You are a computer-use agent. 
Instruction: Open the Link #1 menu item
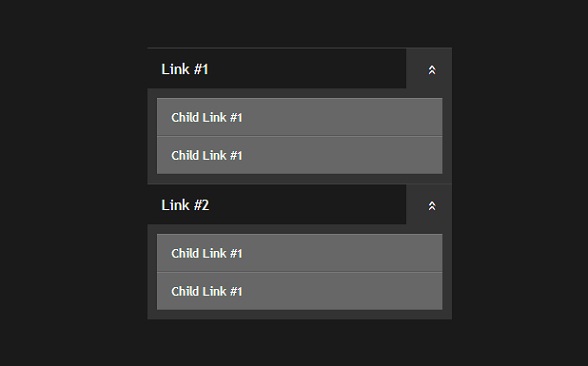[x=277, y=69]
